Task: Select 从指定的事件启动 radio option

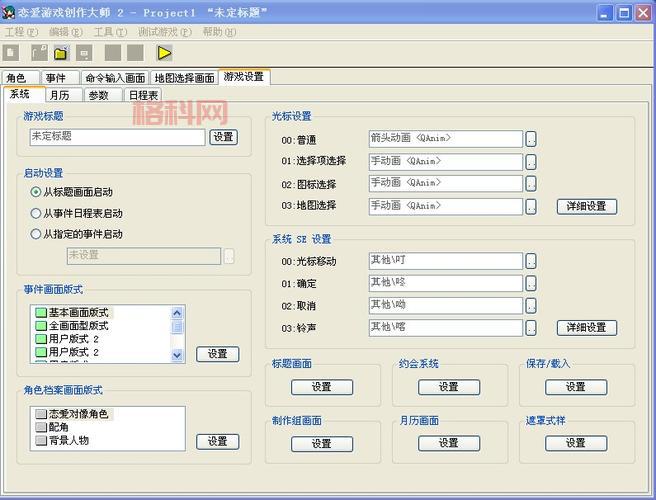Action: pos(36,234)
